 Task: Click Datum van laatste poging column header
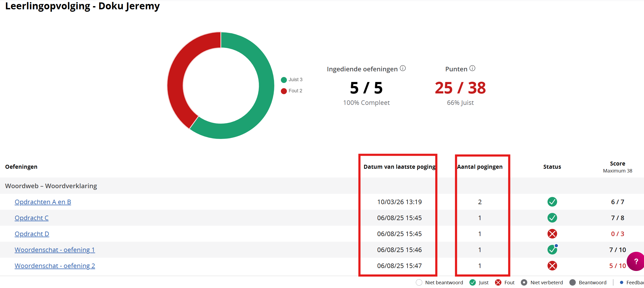pyautogui.click(x=399, y=167)
